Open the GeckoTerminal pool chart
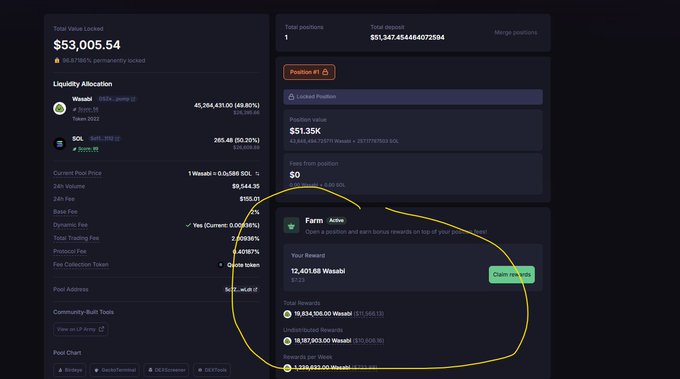 click(115, 370)
